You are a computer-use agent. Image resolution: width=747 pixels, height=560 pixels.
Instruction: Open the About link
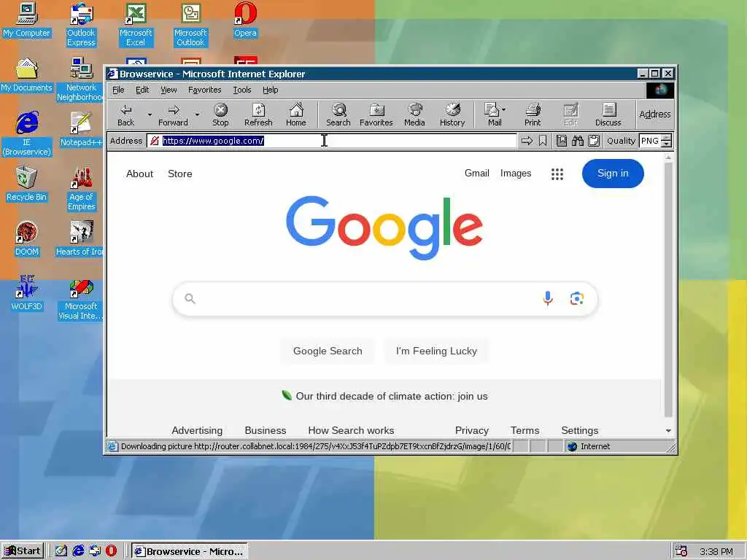pyautogui.click(x=139, y=174)
